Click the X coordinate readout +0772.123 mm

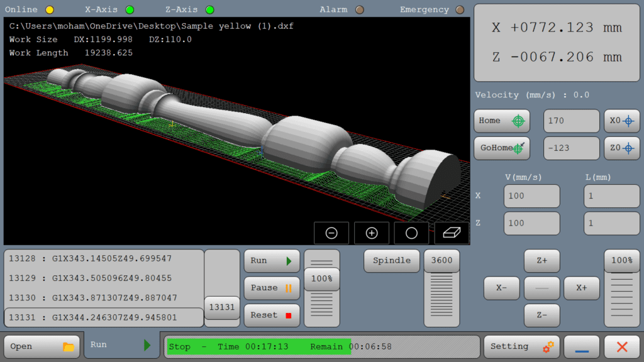tap(557, 28)
